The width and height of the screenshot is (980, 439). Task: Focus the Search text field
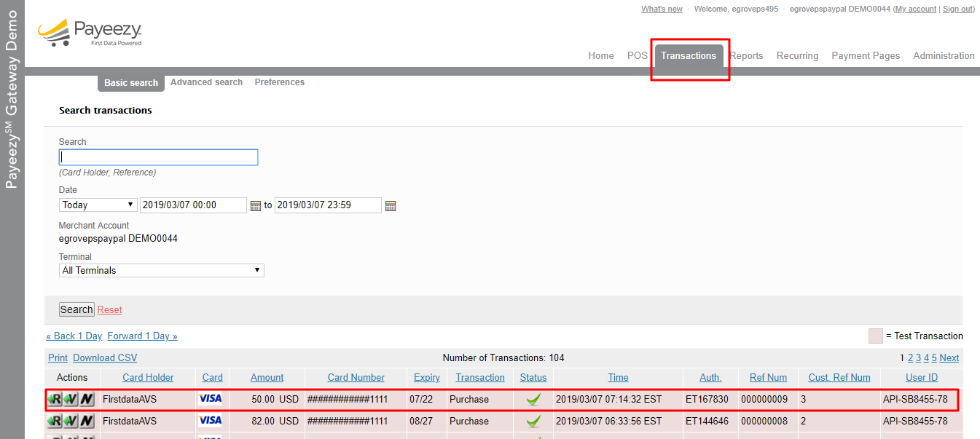coord(158,157)
